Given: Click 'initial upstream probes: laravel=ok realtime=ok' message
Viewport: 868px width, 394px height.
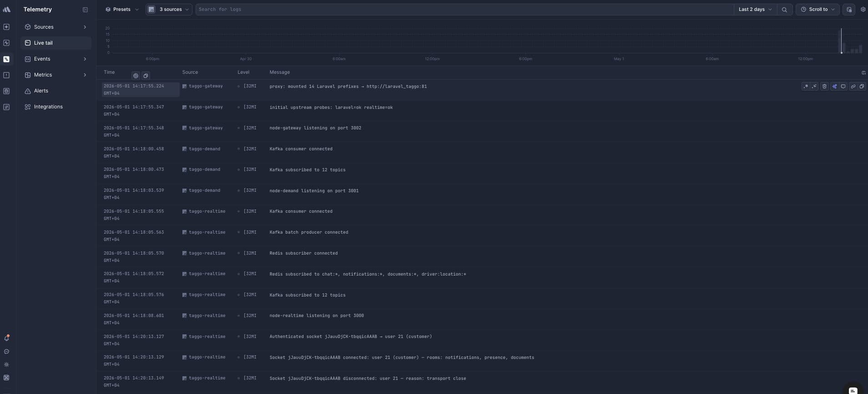Looking at the screenshot, I should pos(331,107).
